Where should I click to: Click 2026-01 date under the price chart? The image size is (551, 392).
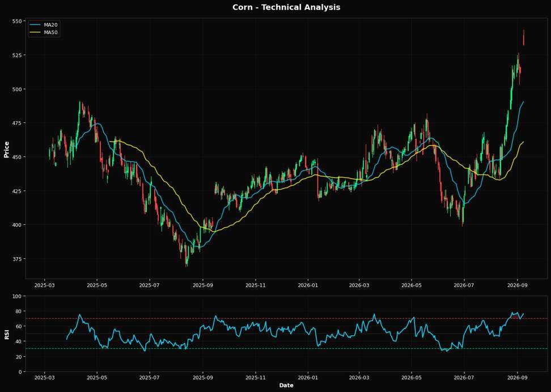308,285
